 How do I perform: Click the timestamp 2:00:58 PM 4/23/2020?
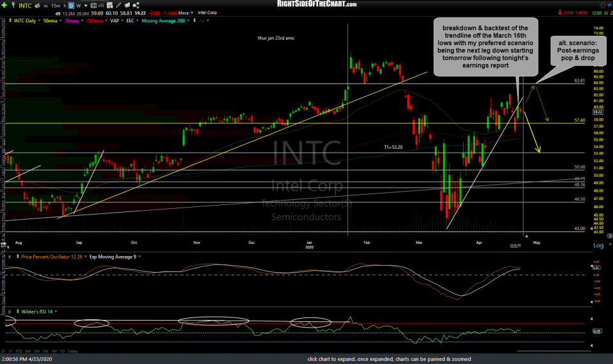27,359
